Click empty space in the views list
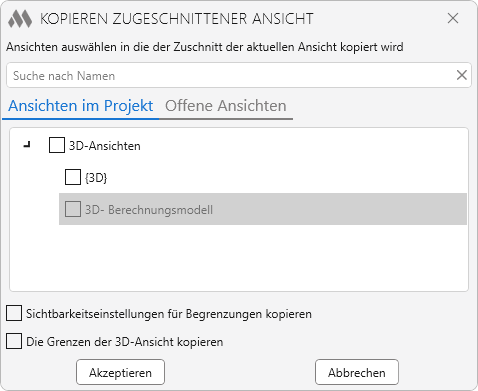 tap(239, 258)
